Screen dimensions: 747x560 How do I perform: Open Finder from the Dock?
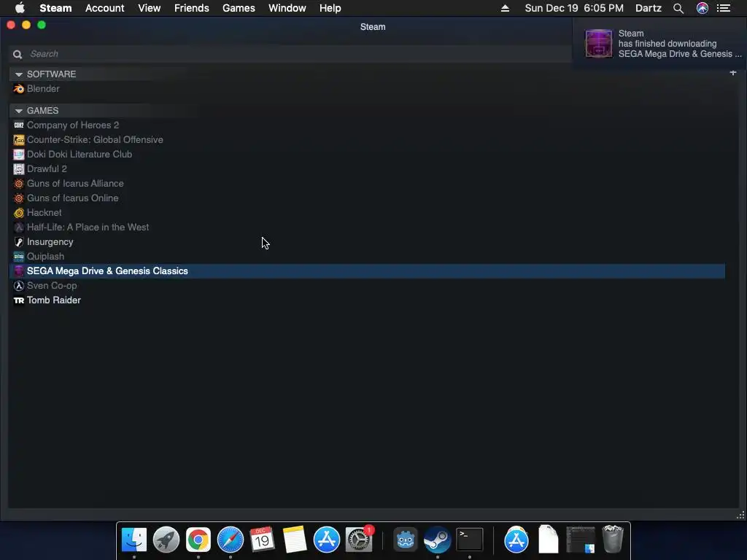click(x=134, y=540)
